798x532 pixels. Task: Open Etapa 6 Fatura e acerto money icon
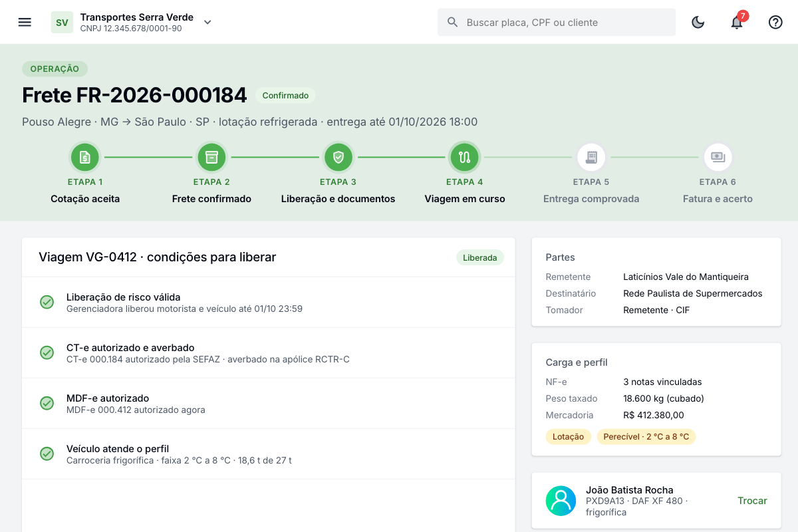pyautogui.click(x=718, y=158)
